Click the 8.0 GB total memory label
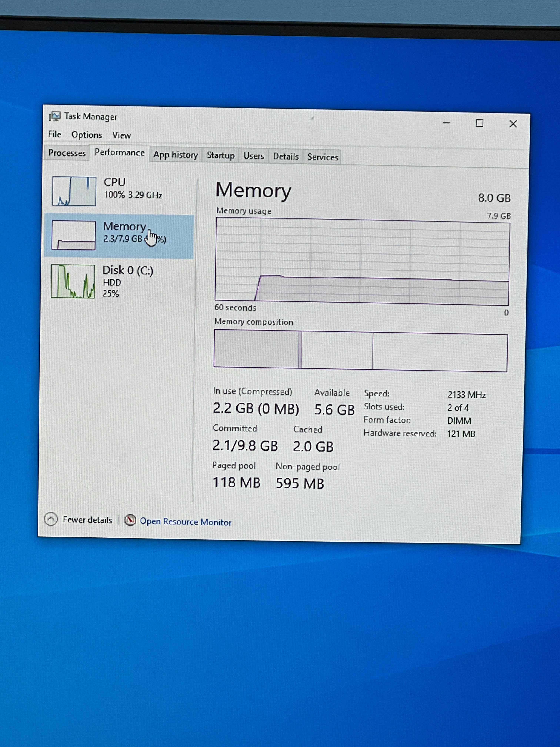Screen dimensions: 560x747 coord(494,198)
